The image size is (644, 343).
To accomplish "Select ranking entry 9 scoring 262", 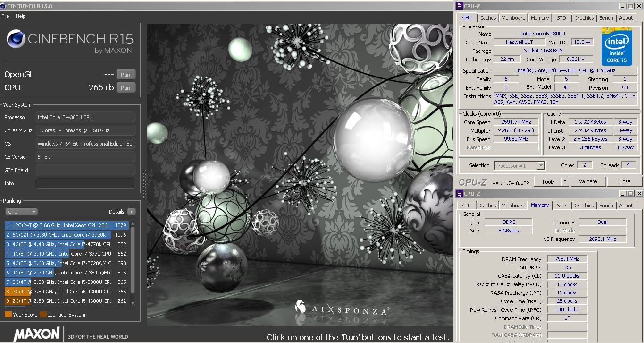I will 67,301.
